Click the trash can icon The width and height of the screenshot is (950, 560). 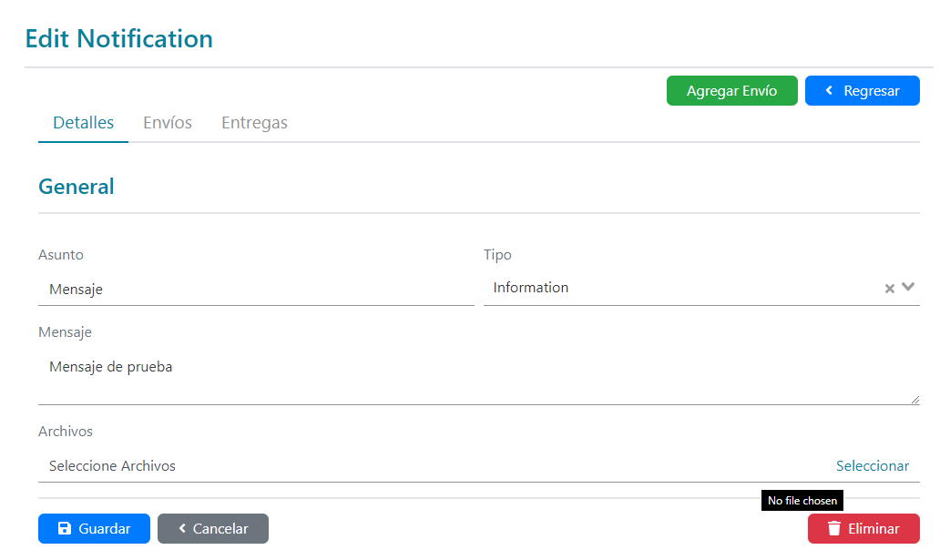[x=833, y=529]
